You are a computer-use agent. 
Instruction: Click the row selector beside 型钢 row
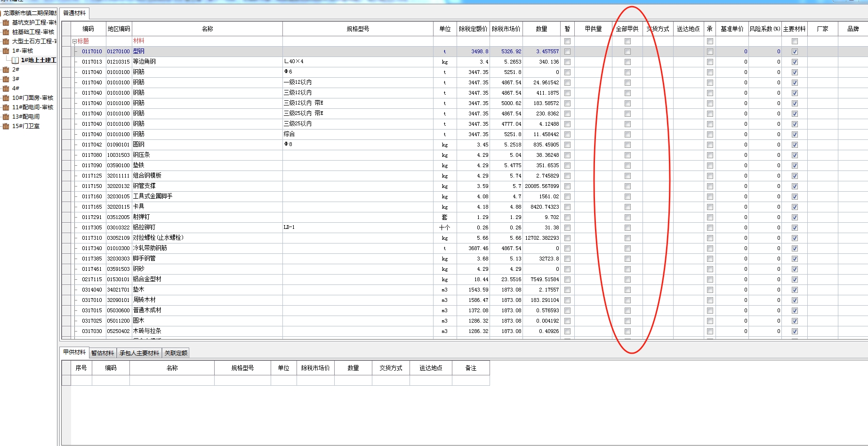point(66,52)
